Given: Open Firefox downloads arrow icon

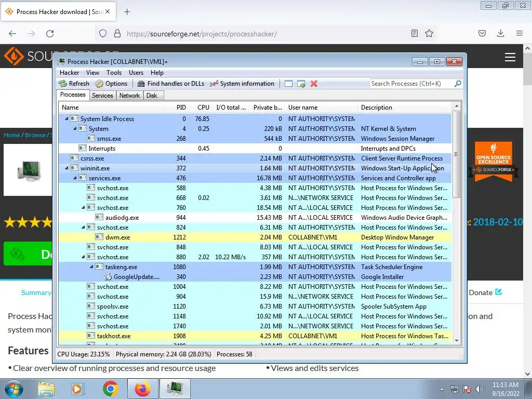Looking at the screenshot, I should pos(500,33).
